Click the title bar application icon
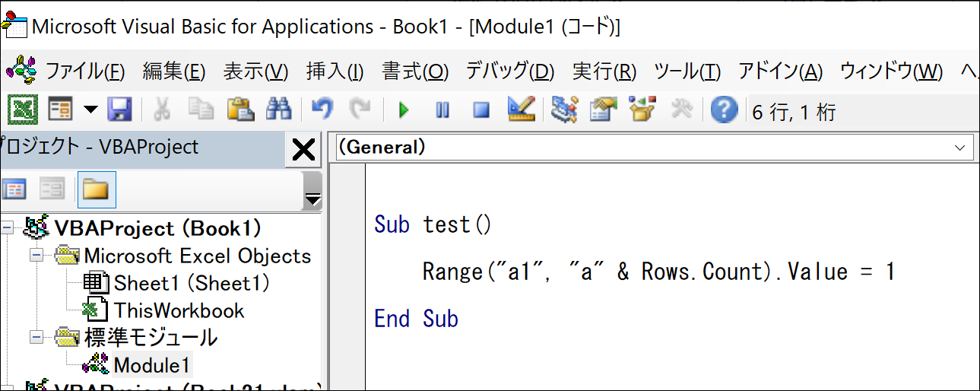 (14, 24)
